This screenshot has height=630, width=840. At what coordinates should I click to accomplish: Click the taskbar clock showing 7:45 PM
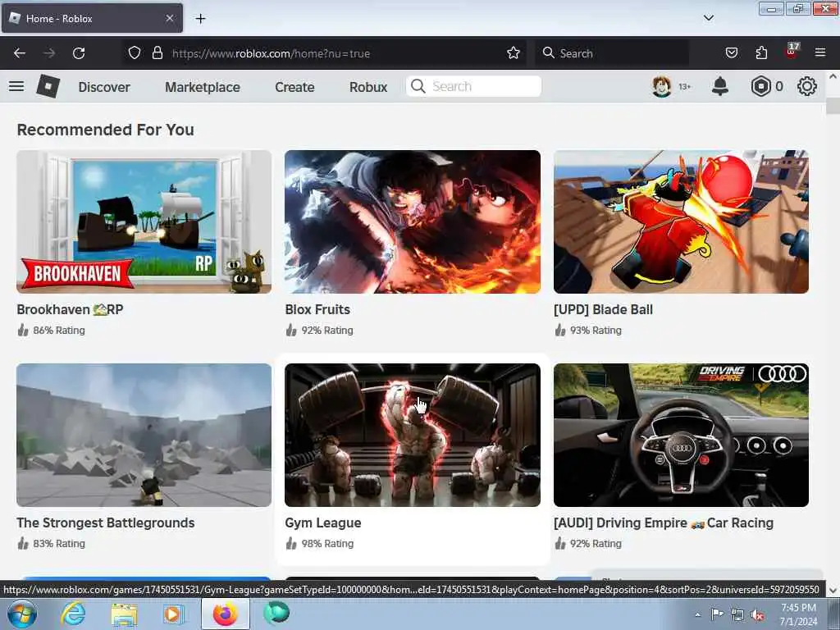coord(798,614)
